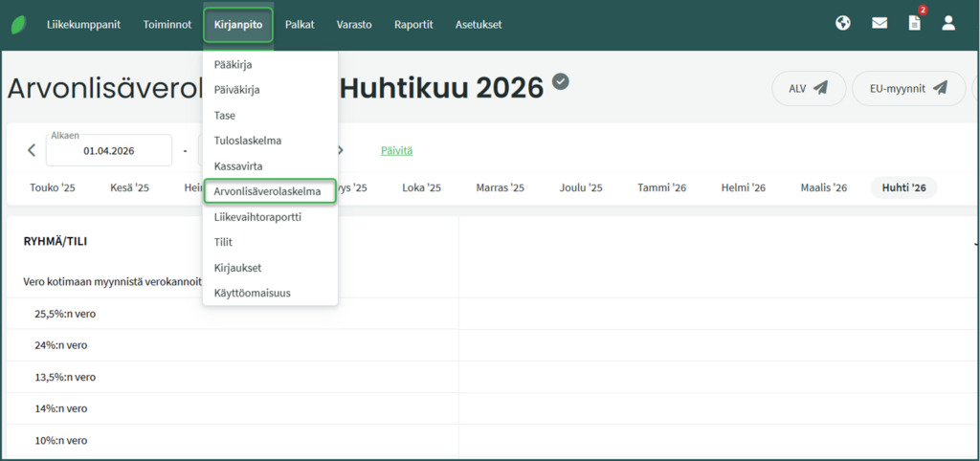Expand the Palkat menu
This screenshot has height=461, width=980.
pyautogui.click(x=301, y=25)
